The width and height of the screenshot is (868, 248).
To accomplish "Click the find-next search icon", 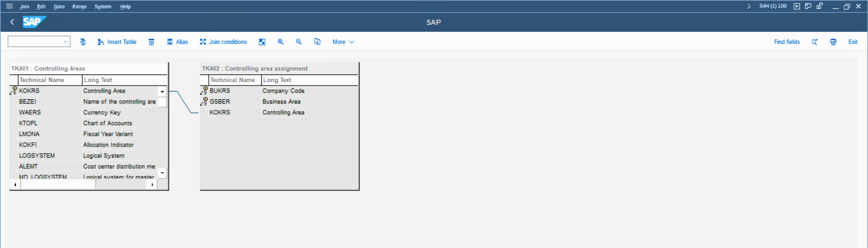I will pyautogui.click(x=814, y=42).
